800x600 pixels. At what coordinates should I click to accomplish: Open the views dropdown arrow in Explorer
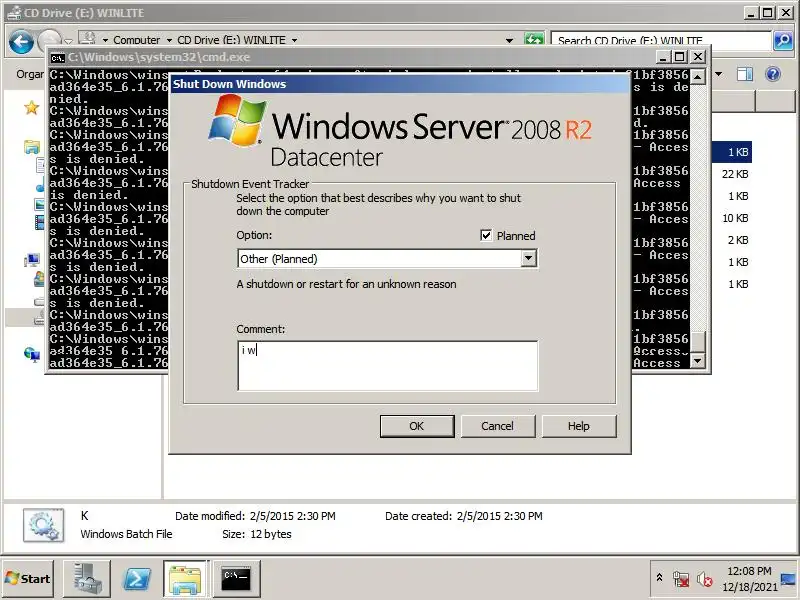pos(719,74)
